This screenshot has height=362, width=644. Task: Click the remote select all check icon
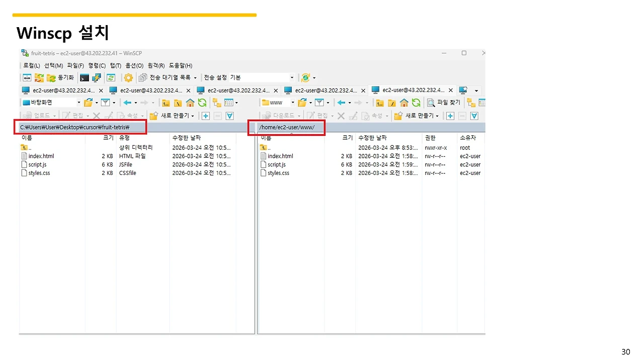pos(474,116)
